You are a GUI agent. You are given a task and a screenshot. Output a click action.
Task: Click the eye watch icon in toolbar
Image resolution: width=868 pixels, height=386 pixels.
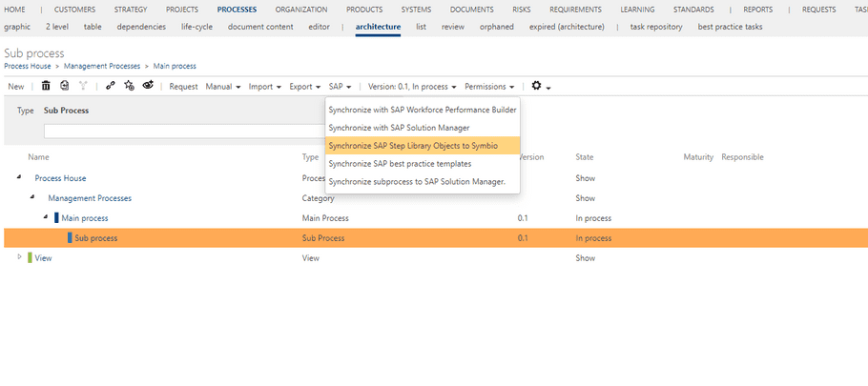148,85
